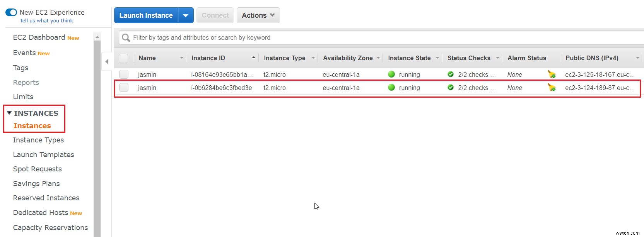This screenshot has width=644, height=237.
Task: Click Public DNS ec2-3-124-189-87 cell
Action: [600, 88]
